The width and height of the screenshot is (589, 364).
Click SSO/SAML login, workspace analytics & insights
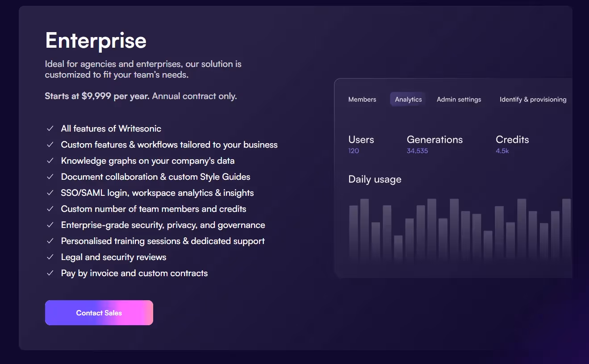click(x=158, y=193)
